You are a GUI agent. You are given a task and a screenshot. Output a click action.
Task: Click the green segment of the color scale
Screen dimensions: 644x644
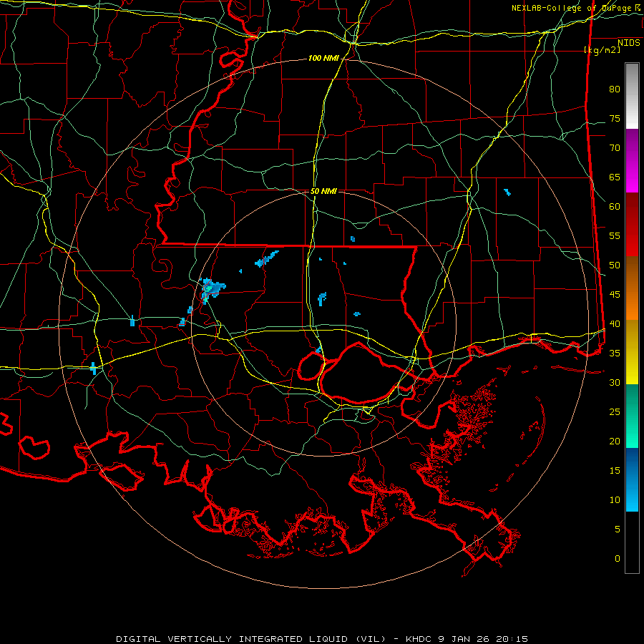(632, 416)
